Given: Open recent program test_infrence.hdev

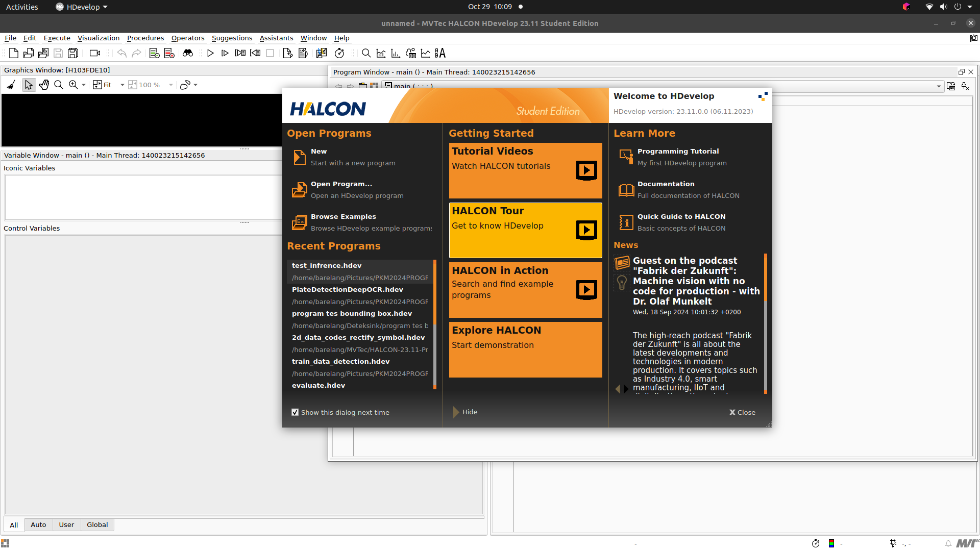Looking at the screenshot, I should [360, 271].
